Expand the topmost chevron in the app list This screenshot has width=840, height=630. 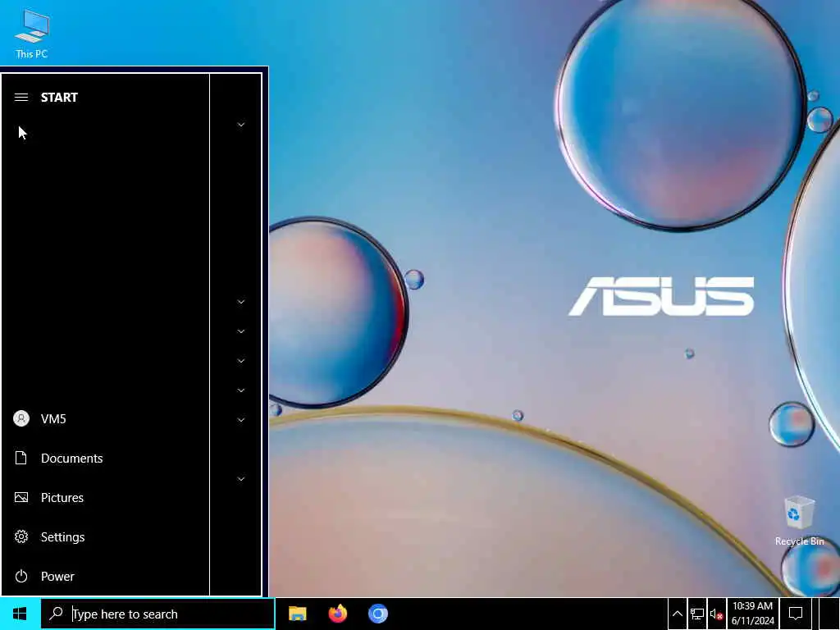pos(241,125)
